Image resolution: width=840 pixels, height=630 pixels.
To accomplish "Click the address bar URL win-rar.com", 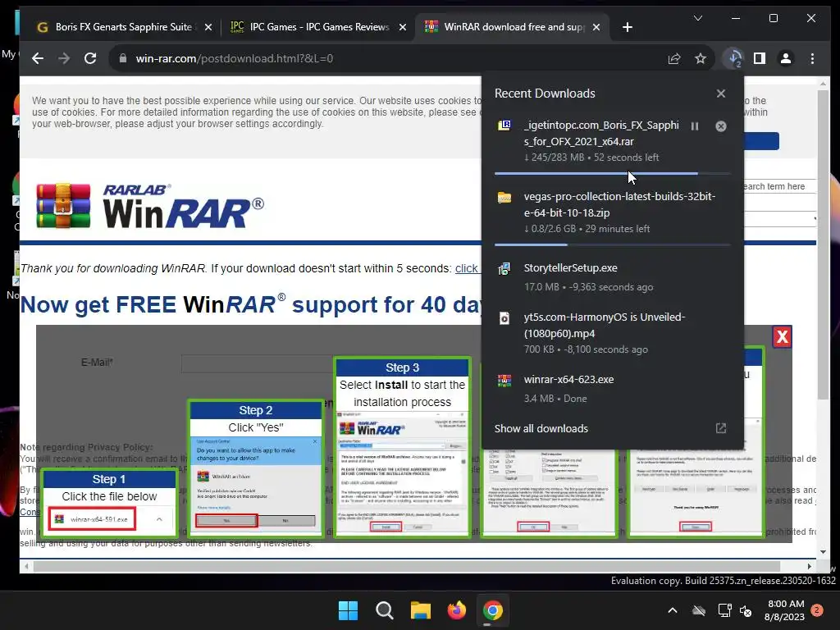I will [234, 58].
